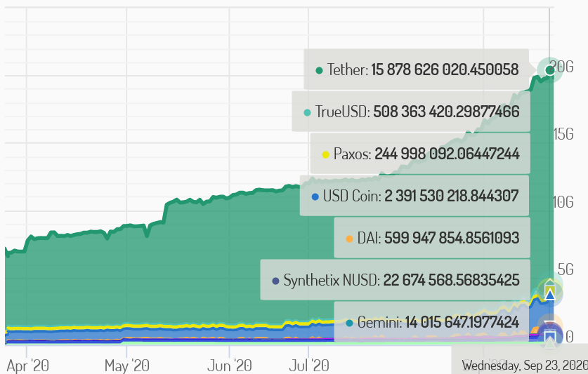Screen dimensions: 588x374
Task: Click the yellow Paxos legend dot
Action: pos(325,155)
